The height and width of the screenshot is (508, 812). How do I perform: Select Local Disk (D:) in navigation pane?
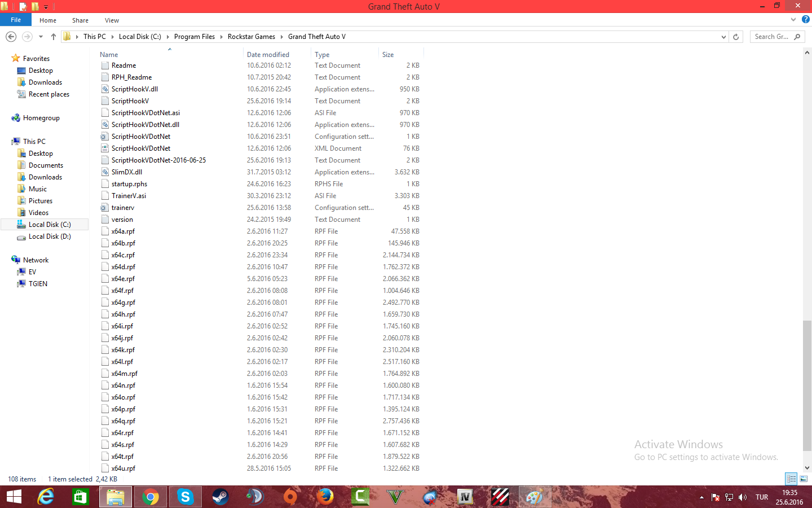[x=50, y=237]
